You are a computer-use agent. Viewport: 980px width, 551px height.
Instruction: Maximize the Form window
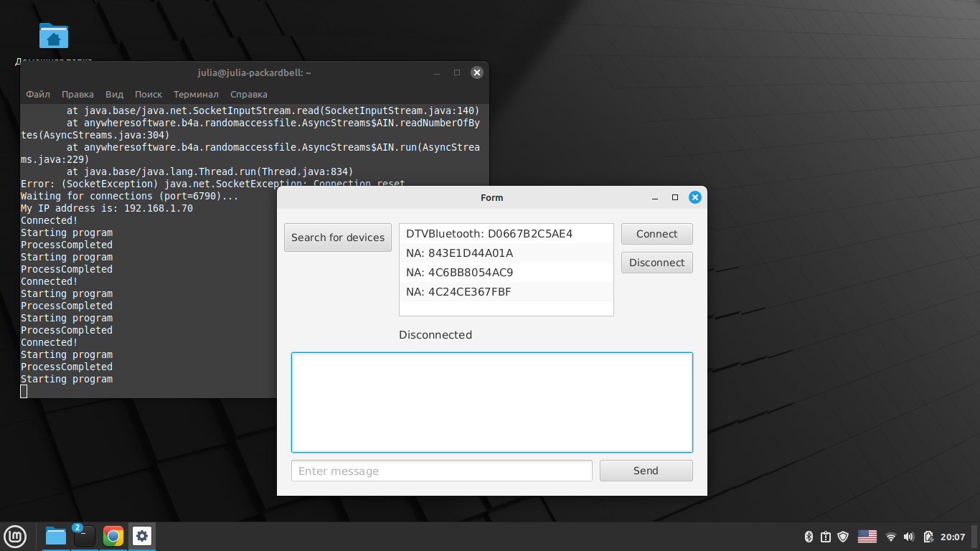(674, 197)
